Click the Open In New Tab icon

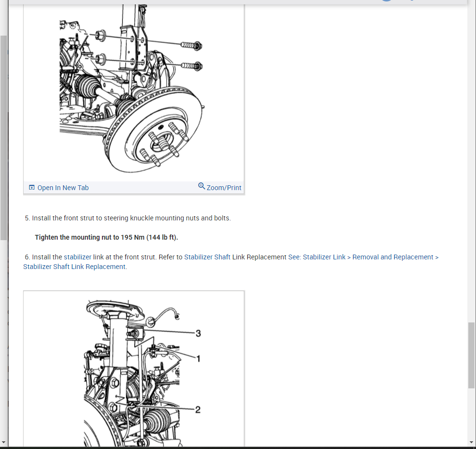tap(32, 187)
